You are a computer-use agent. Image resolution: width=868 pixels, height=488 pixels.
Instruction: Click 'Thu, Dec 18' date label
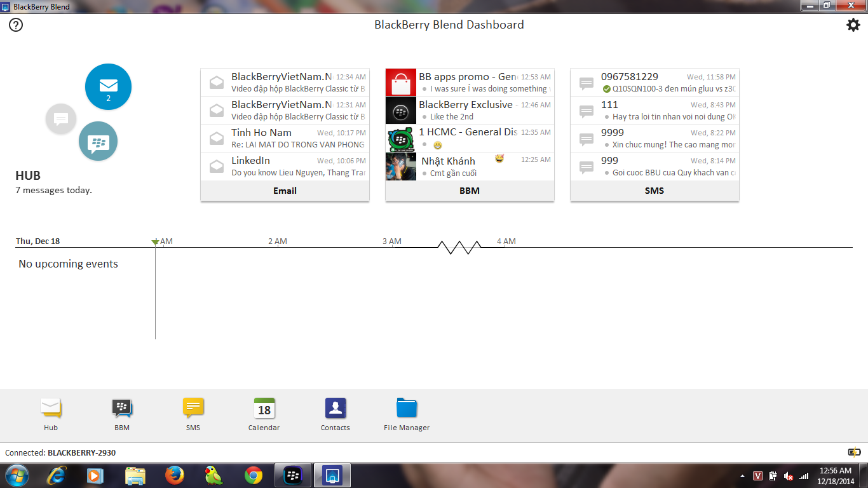(x=37, y=241)
